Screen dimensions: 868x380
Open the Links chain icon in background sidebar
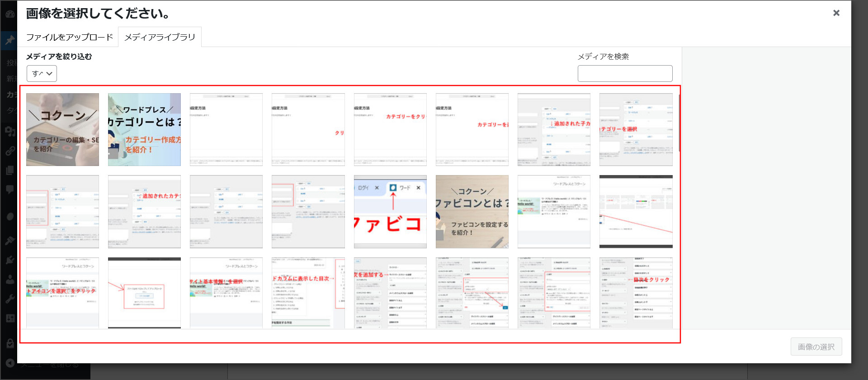coord(9,151)
